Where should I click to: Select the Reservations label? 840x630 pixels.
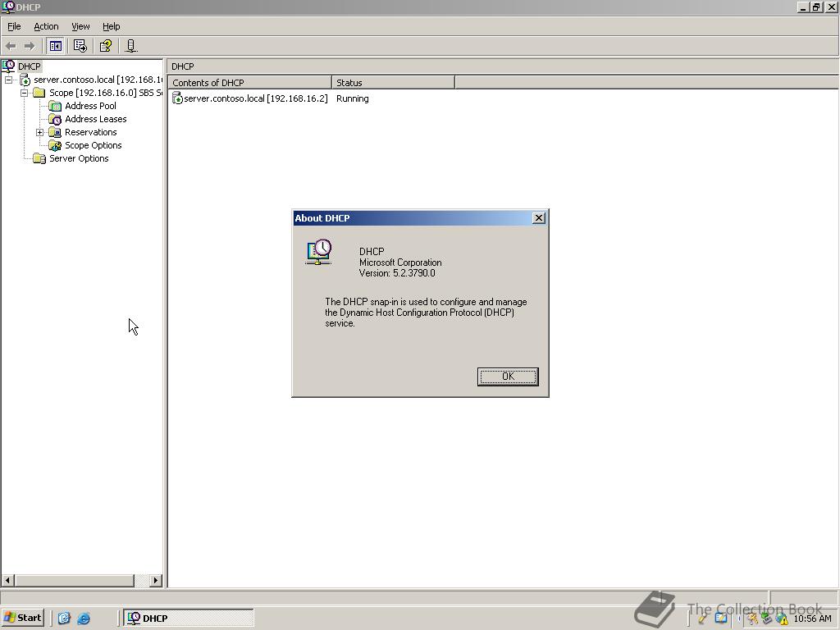(x=90, y=132)
